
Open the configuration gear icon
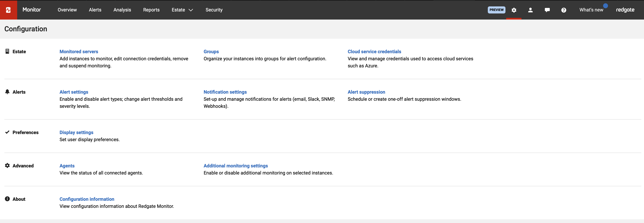[x=514, y=10]
